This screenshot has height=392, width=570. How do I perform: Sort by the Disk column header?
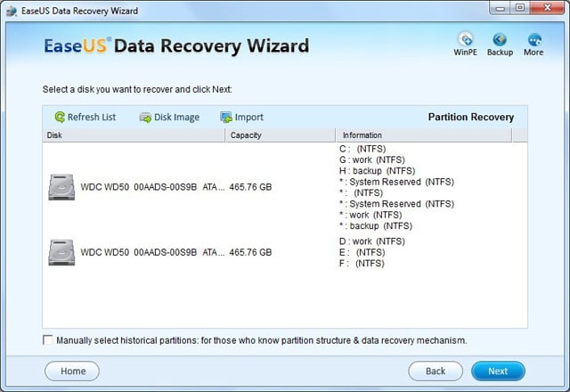[134, 135]
